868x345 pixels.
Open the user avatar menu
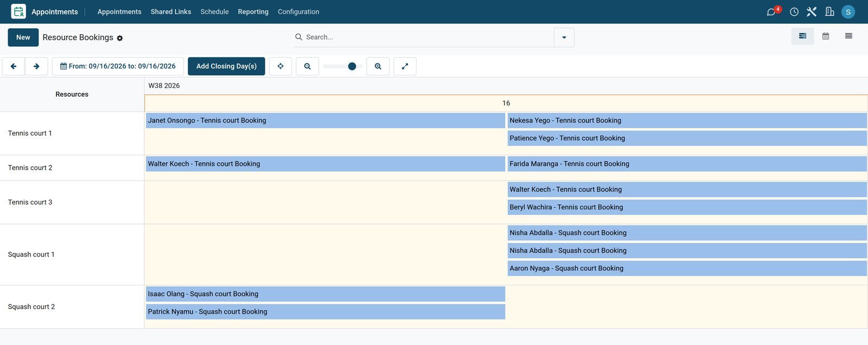(848, 12)
